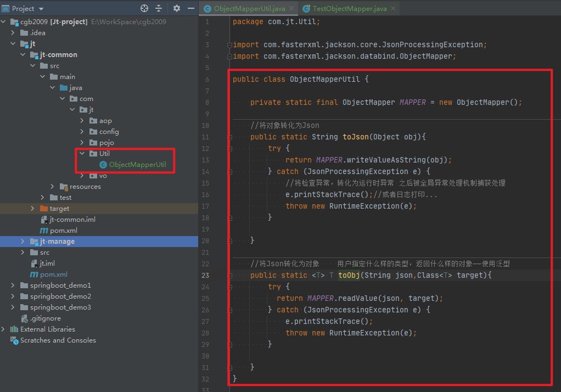The width and height of the screenshot is (561, 392).
Task: Expand the pojo package
Action: (x=82, y=143)
